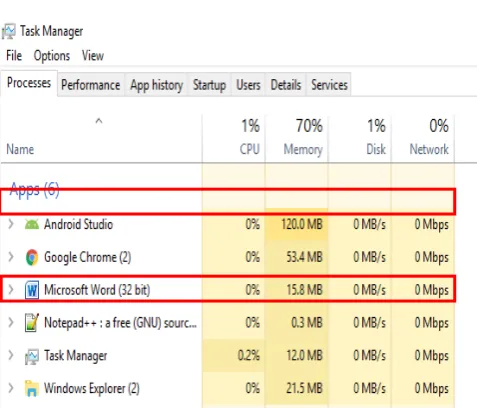Expand the Notepad++ process row
Screen dimensions: 477x408
coord(11,322)
